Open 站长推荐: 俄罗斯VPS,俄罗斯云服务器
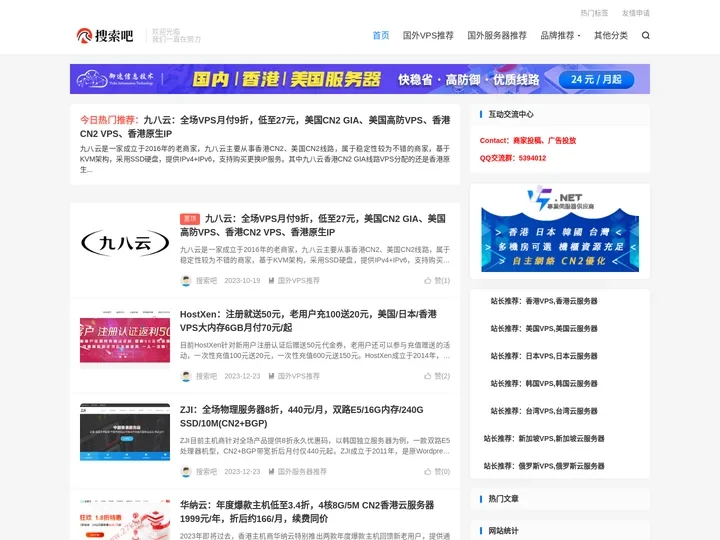 544,466
